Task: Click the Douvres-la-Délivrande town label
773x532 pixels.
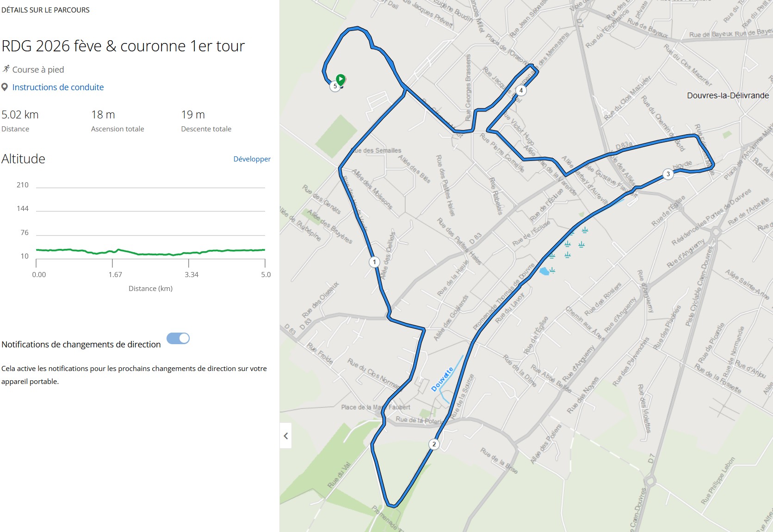Action: (728, 96)
